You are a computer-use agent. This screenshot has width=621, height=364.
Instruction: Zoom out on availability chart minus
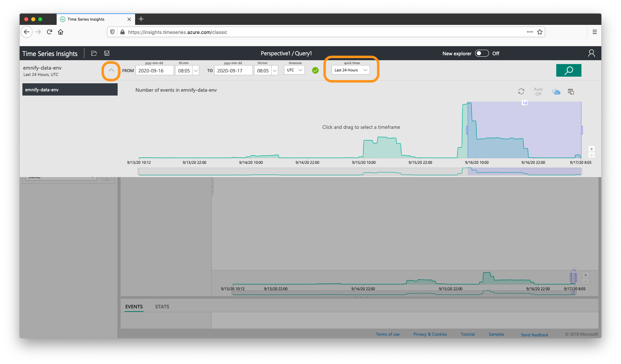click(592, 155)
